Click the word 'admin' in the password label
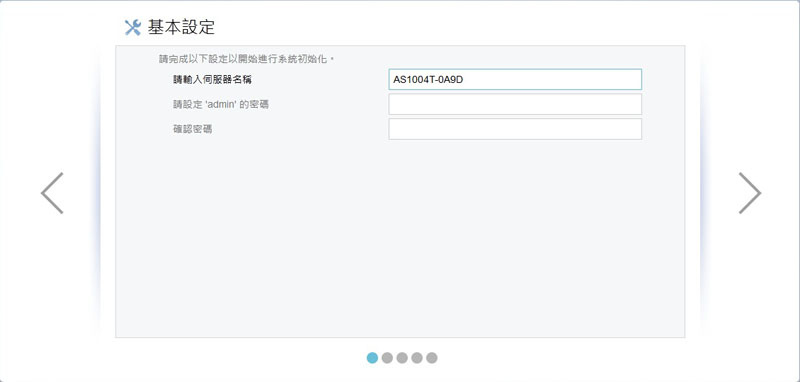 (221, 105)
